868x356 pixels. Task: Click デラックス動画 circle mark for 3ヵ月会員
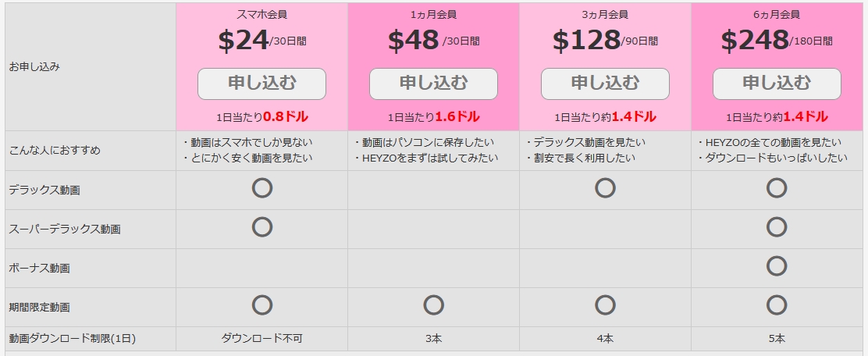coord(605,188)
